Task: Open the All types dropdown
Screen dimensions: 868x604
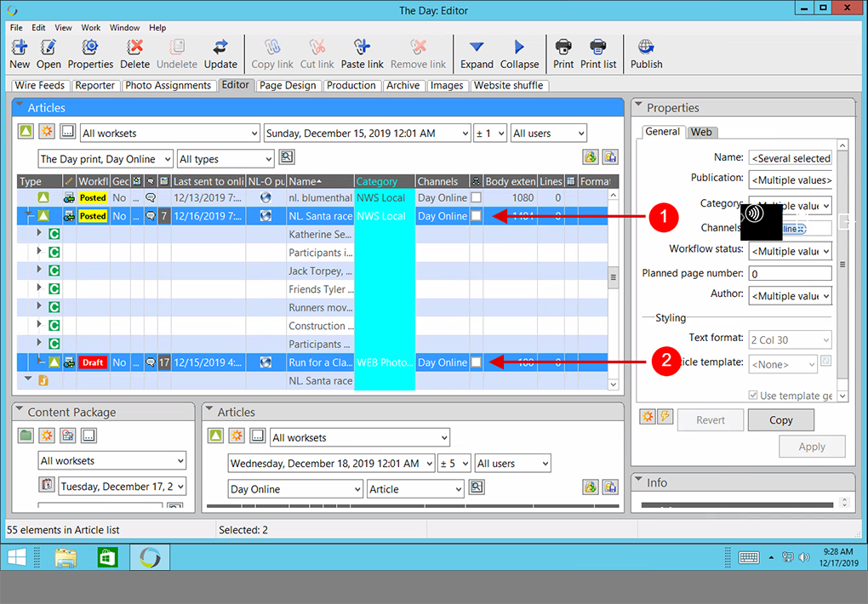Action: pyautogui.click(x=226, y=159)
